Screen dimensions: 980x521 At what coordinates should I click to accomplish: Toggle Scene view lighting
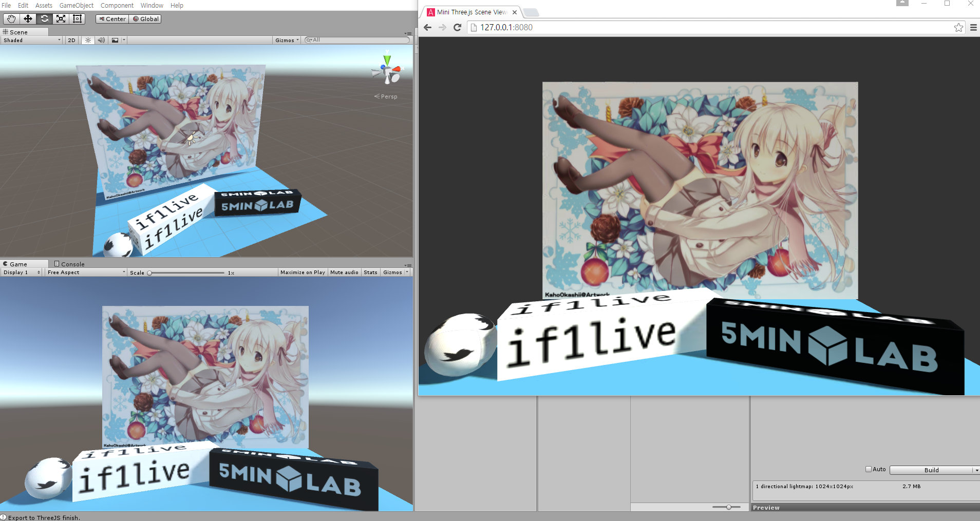(88, 40)
